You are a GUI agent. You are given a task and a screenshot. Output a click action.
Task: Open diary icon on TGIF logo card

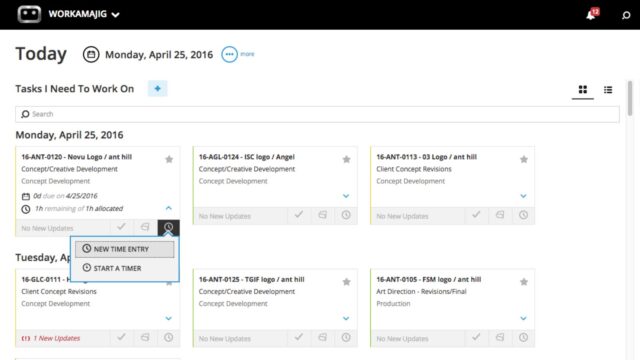pos(322,337)
